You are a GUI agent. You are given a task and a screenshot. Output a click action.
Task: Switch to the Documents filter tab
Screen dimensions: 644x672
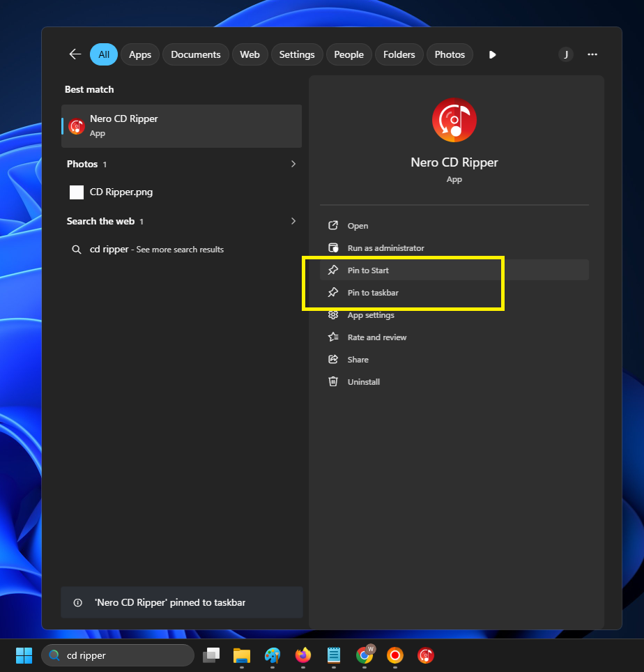click(x=195, y=54)
